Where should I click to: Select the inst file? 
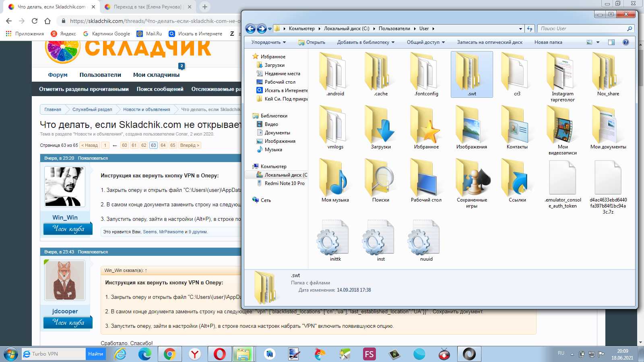(x=381, y=241)
